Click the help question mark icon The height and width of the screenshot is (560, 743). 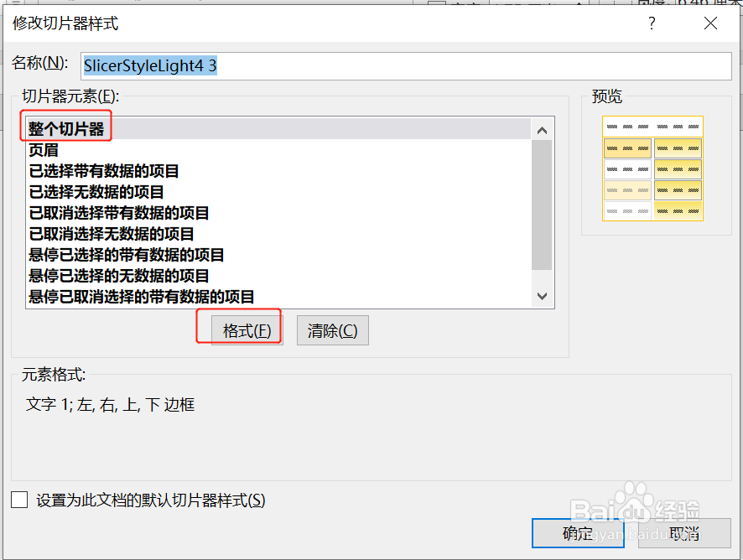pyautogui.click(x=652, y=23)
